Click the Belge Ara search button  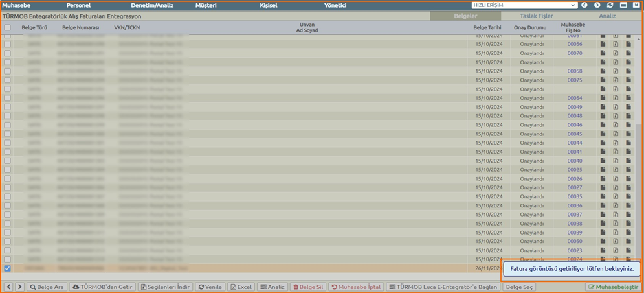[47, 287]
